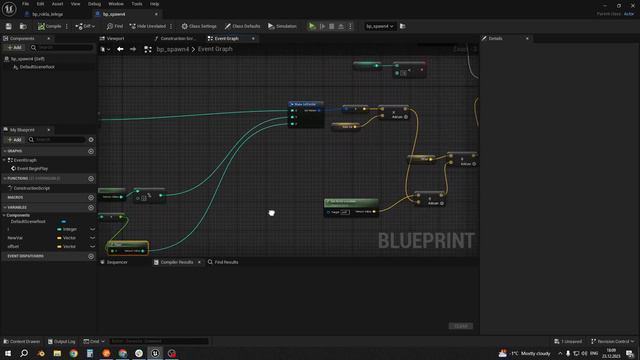Image resolution: width=640 pixels, height=360 pixels.
Task: Open the Edit menu
Action: tap(40, 4)
